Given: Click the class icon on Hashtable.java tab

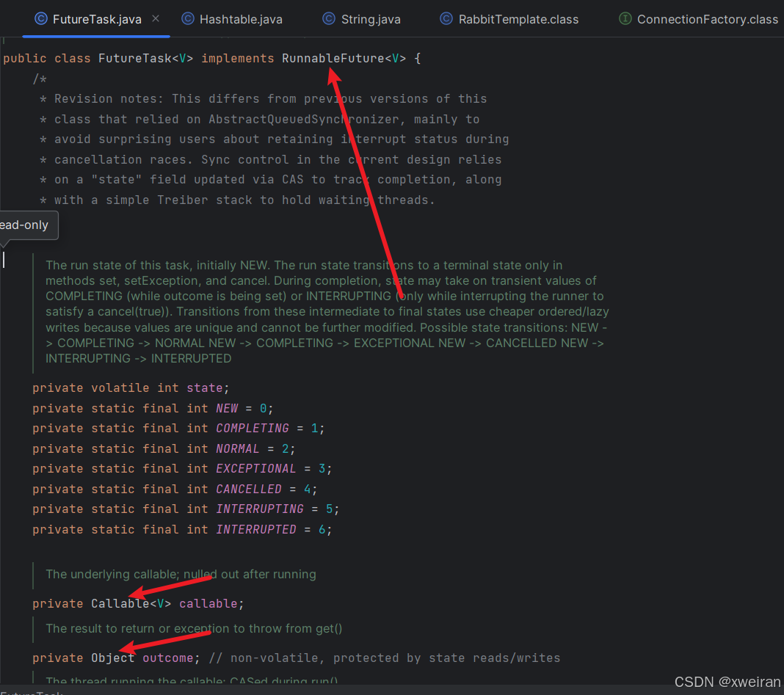Looking at the screenshot, I should click(x=186, y=20).
